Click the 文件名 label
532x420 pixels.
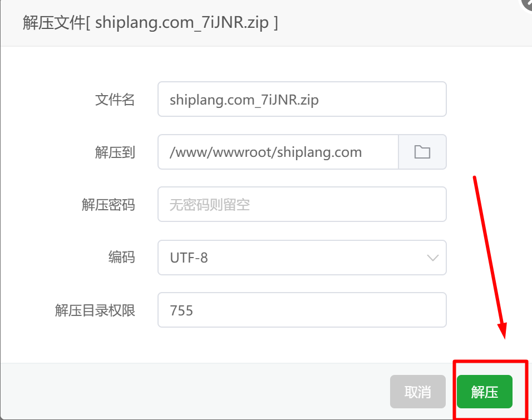(x=115, y=100)
